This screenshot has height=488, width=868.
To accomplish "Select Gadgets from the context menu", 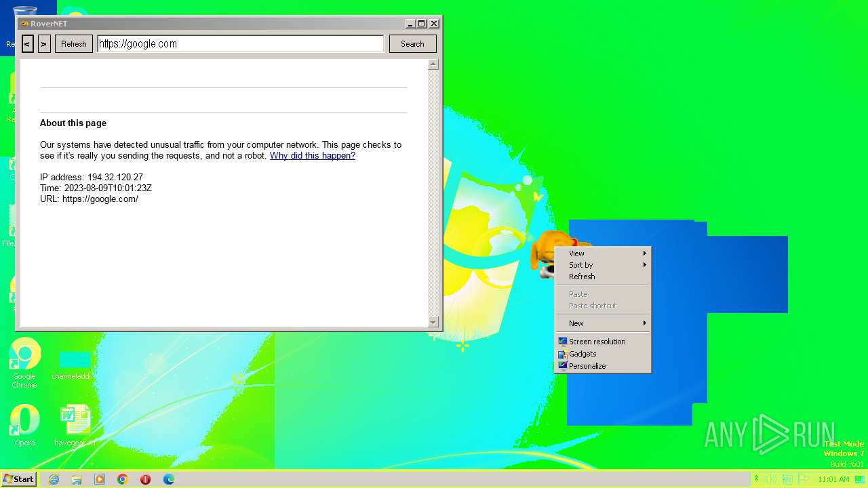I will pyautogui.click(x=603, y=354).
